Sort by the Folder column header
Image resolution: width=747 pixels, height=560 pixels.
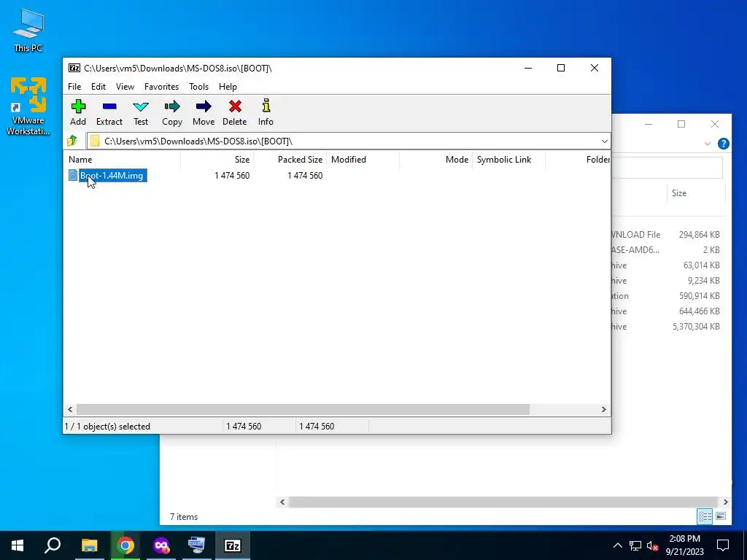(x=578, y=160)
